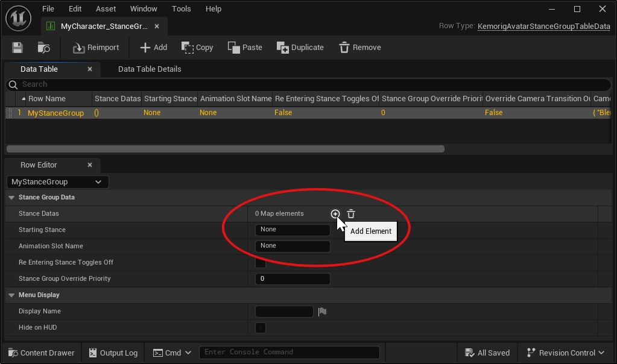This screenshot has height=364, width=617.
Task: Open the MyStanceGroup row selector dropdown
Action: point(57,182)
